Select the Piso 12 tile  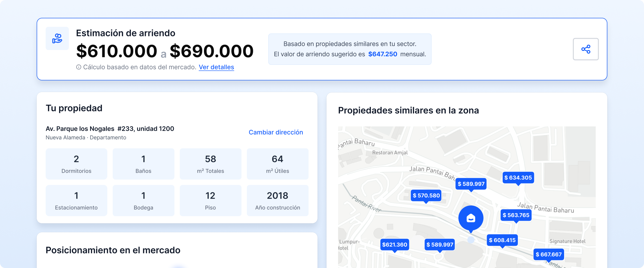pos(210,200)
